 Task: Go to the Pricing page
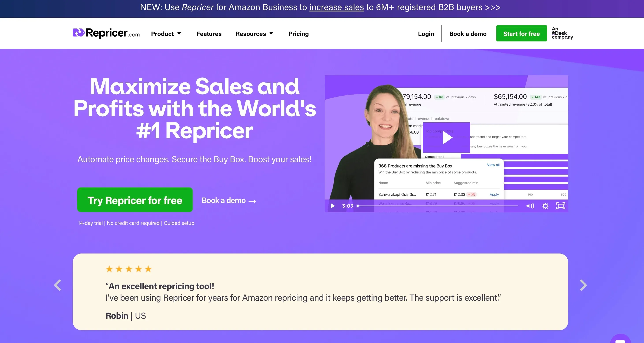pos(298,34)
